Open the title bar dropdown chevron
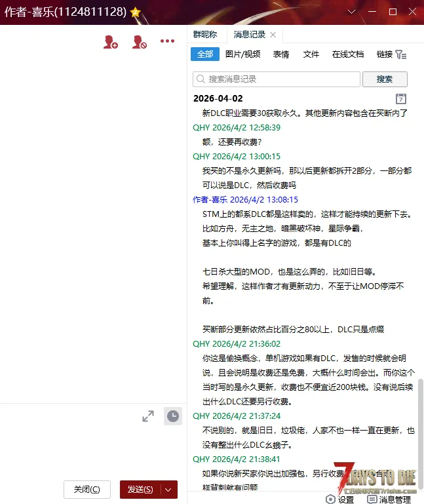Viewport: 424px width, 504px height. 353,12
